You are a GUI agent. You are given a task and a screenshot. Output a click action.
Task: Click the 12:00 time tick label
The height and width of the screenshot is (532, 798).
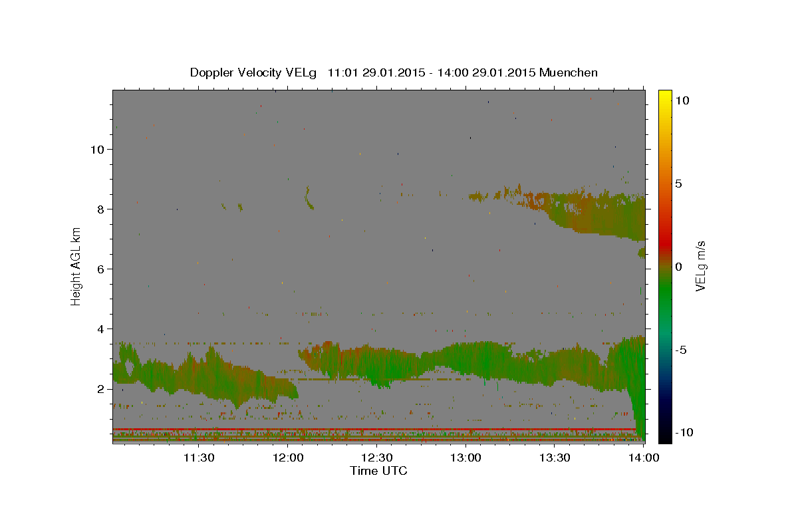289,458
